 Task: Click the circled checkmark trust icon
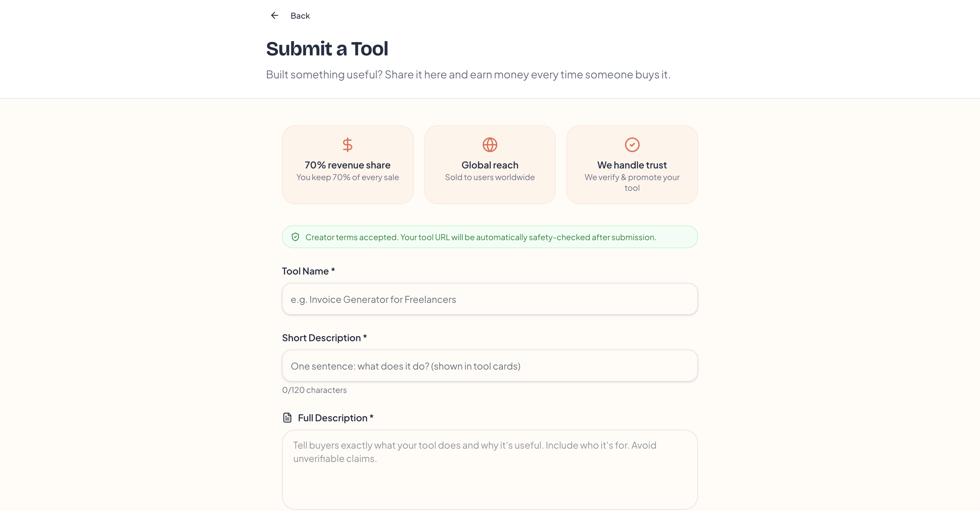point(632,145)
